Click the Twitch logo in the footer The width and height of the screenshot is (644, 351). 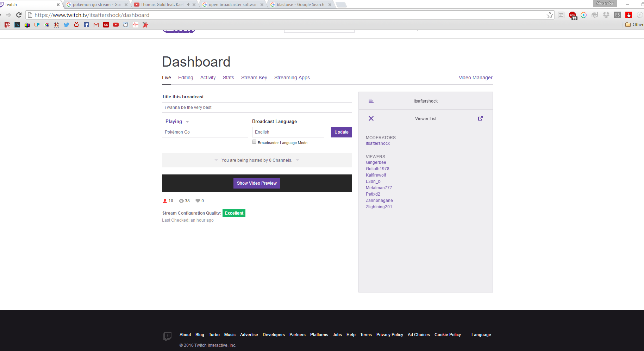point(167,336)
